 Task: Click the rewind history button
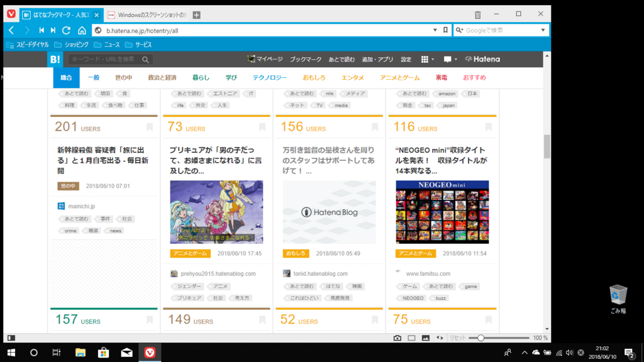pos(42,30)
